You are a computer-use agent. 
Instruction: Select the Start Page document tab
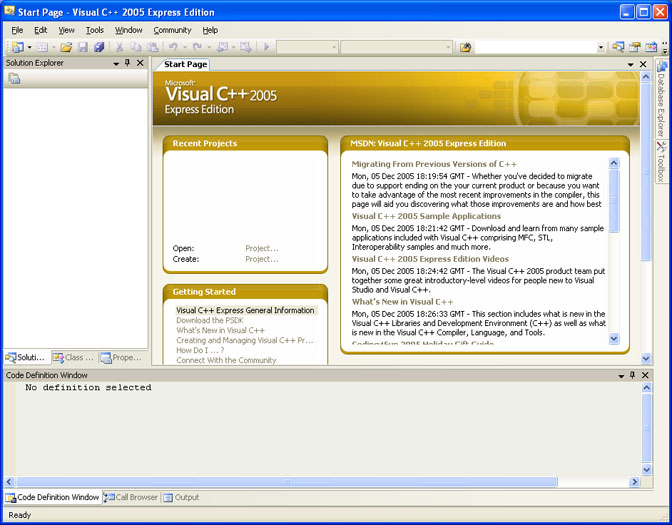(185, 64)
